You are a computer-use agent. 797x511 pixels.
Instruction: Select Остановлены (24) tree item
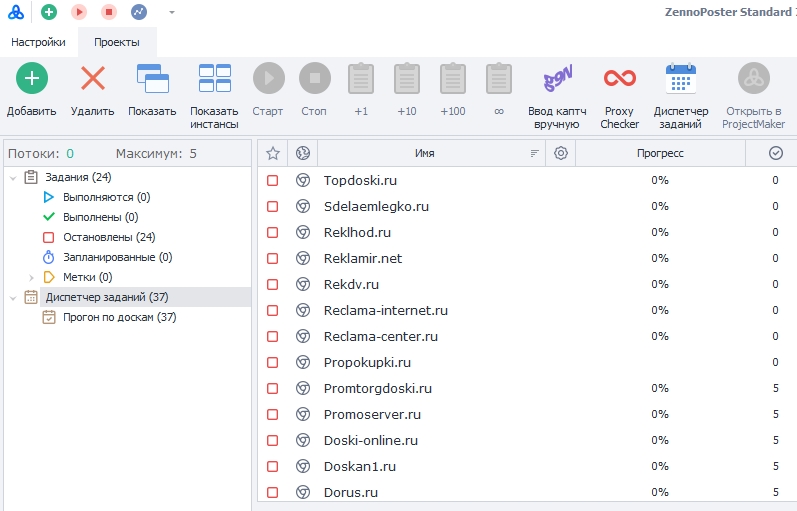[x=109, y=237]
